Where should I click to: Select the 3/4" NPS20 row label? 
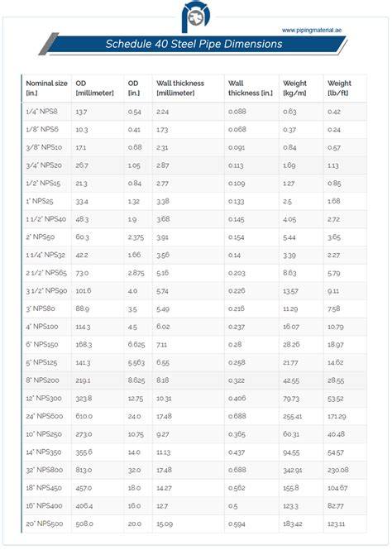(x=44, y=165)
